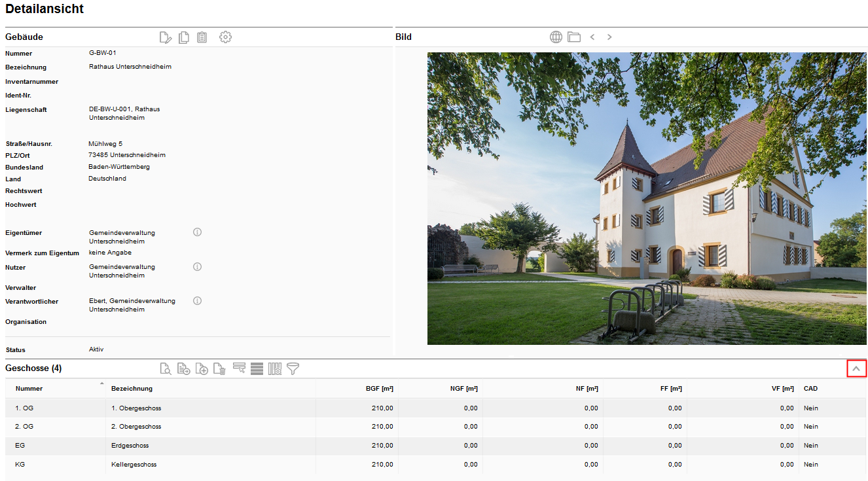Click the column settings icon in Geschosse
This screenshot has width=868, height=481.
pos(275,369)
